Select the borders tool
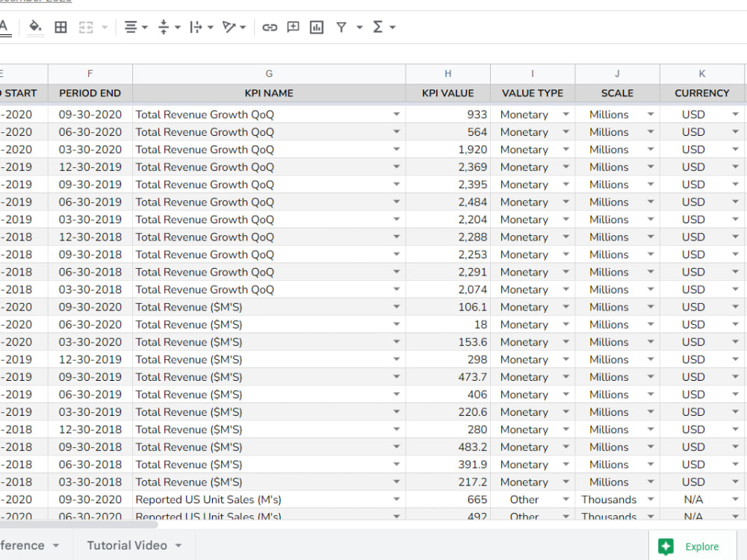Image resolution: width=747 pixels, height=560 pixels. [60, 27]
